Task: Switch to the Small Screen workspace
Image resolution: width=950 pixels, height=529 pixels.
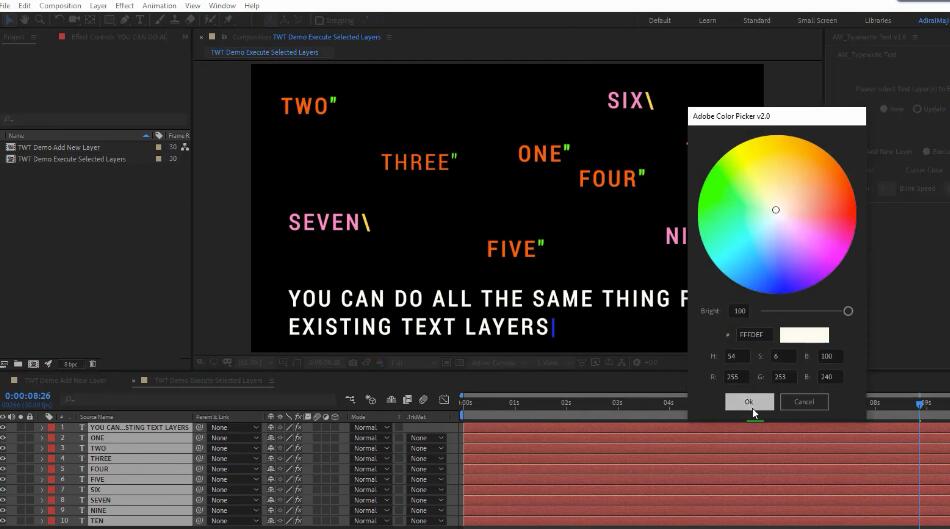Action: 817,21
